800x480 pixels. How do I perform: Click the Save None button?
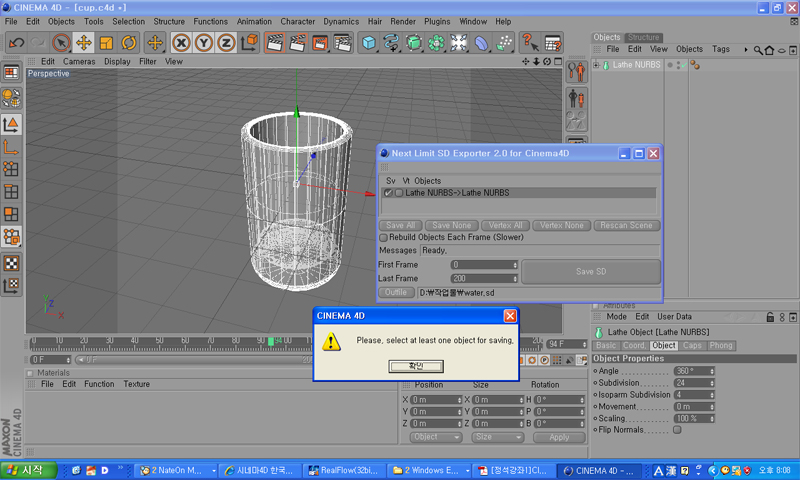click(452, 225)
